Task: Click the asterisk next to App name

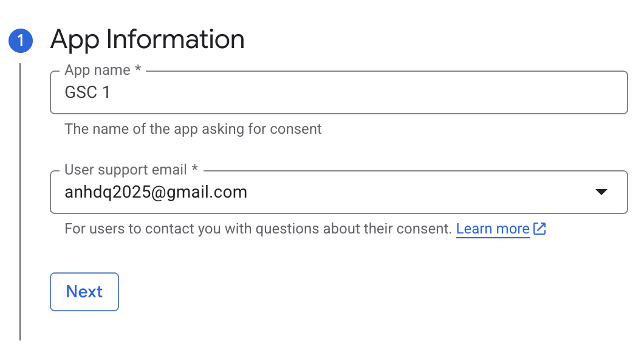Action: (x=138, y=68)
